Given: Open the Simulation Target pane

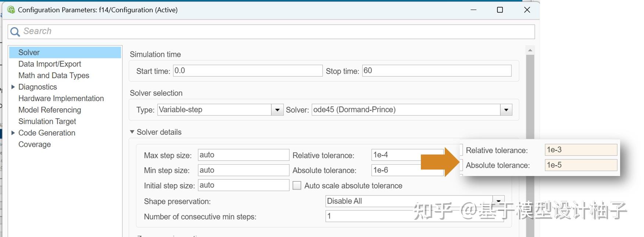Looking at the screenshot, I should coord(47,121).
